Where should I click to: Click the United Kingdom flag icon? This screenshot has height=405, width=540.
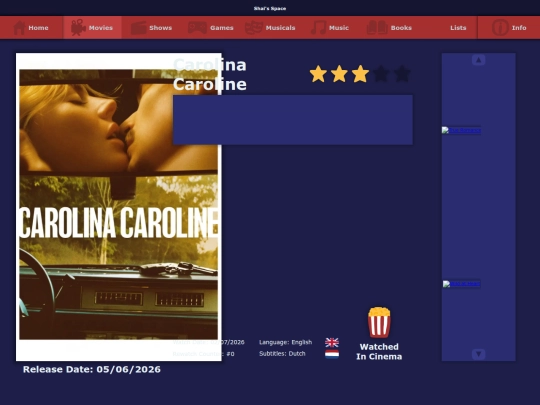[x=332, y=342]
